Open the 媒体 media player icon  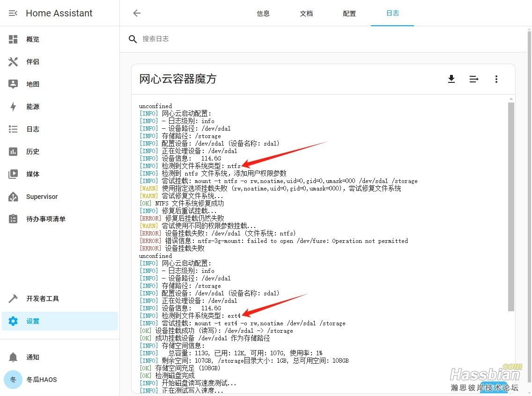click(13, 174)
